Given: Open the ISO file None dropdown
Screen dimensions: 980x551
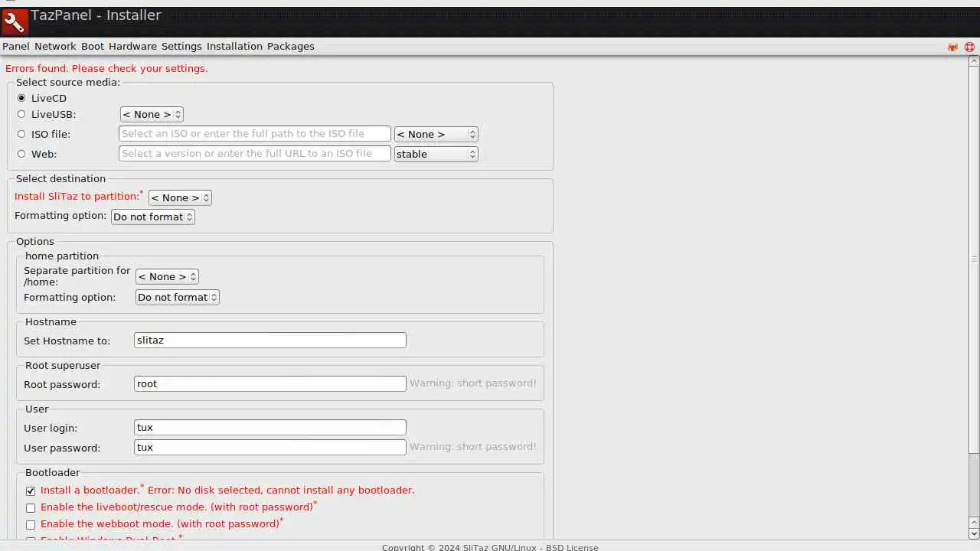Looking at the screenshot, I should point(436,134).
